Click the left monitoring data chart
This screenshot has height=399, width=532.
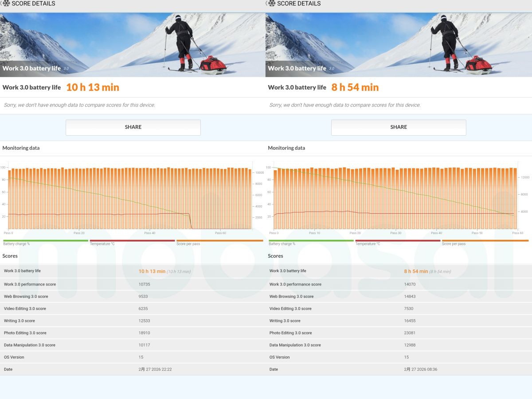[129, 197]
